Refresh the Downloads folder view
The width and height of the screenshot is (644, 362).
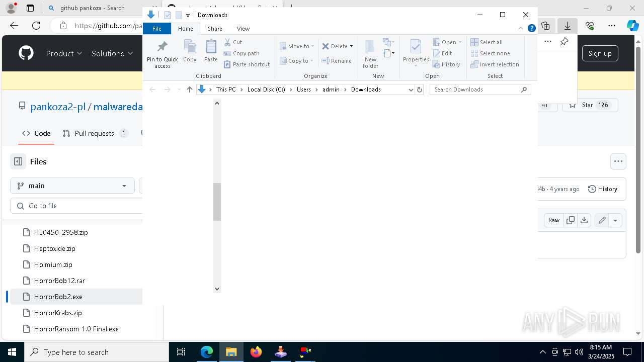(420, 89)
